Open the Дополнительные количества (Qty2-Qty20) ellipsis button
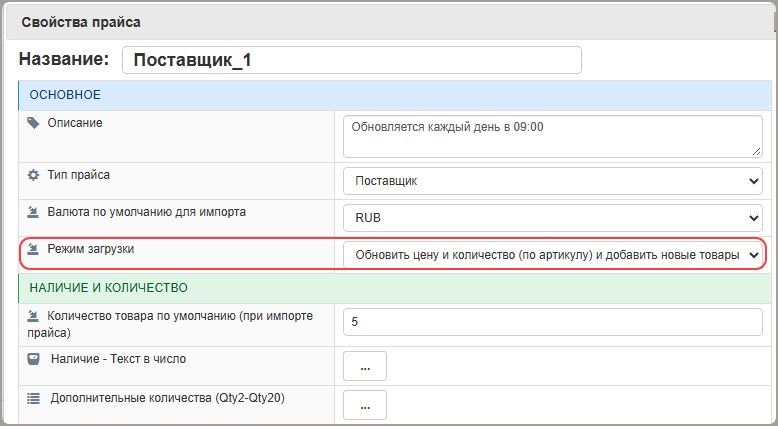 point(365,405)
